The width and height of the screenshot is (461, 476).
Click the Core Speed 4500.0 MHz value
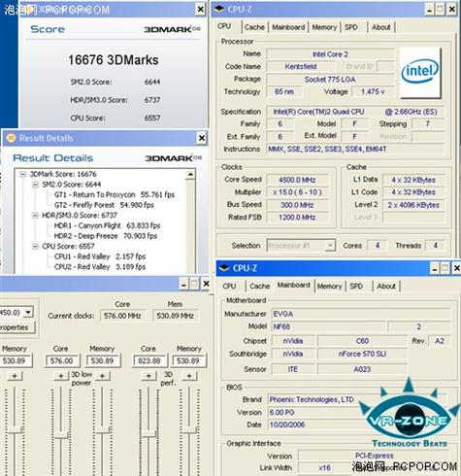(297, 180)
